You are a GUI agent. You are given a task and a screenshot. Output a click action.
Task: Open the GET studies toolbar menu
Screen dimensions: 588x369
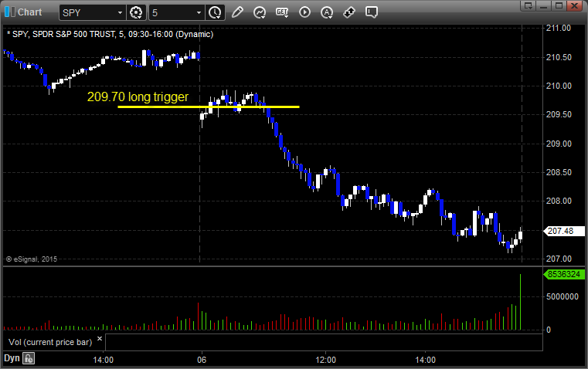coord(282,12)
